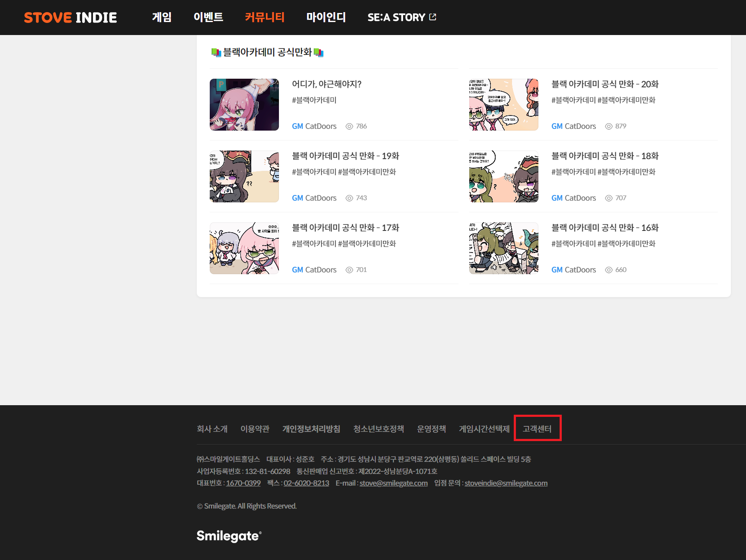Open 블랙 아카데미 공식 만화 - 16화 title
This screenshot has height=560, width=746.
point(605,228)
